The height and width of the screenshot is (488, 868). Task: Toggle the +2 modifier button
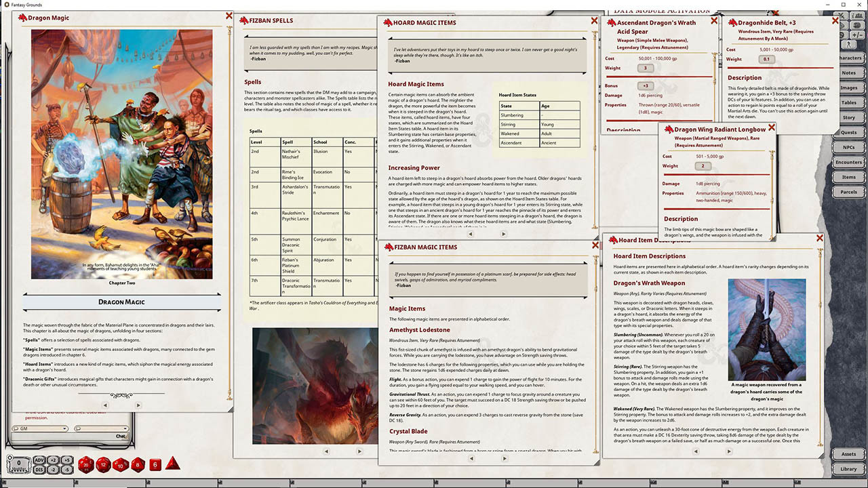tap(53, 460)
